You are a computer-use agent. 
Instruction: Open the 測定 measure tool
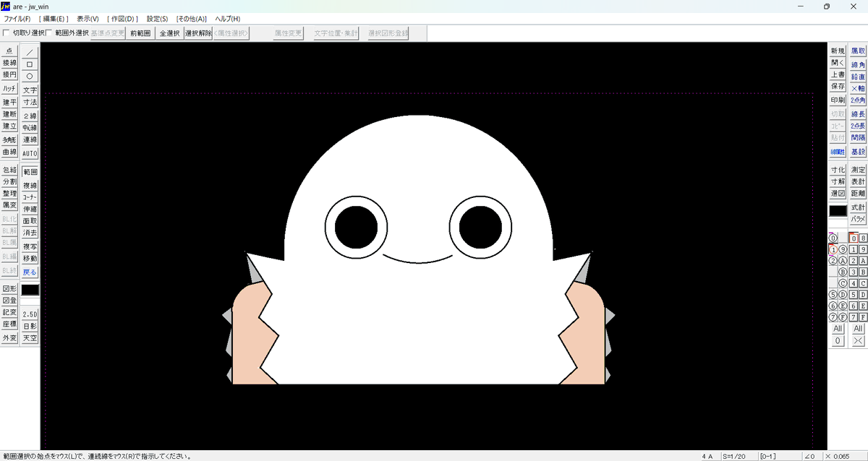[858, 170]
